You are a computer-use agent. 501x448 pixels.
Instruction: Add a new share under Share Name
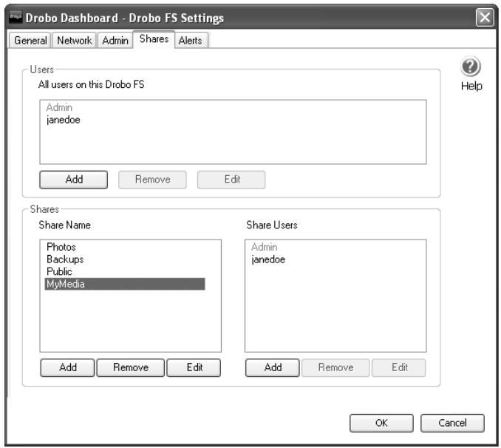[67, 367]
